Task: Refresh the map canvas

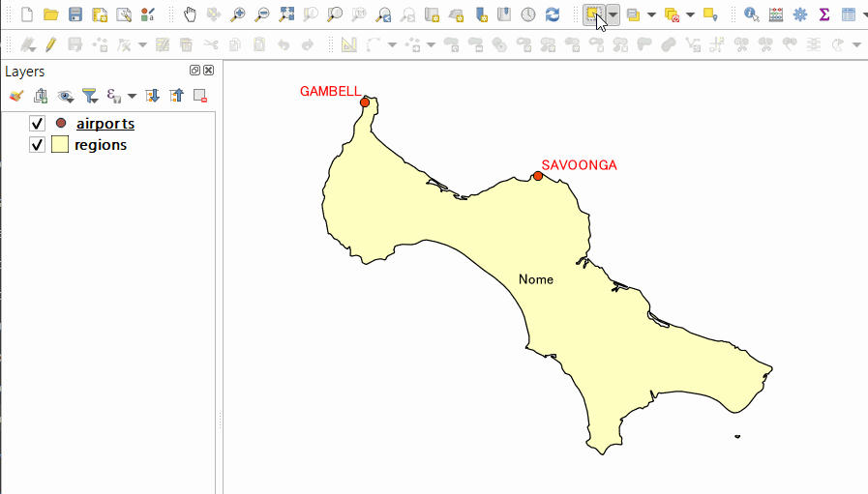Action: (553, 15)
